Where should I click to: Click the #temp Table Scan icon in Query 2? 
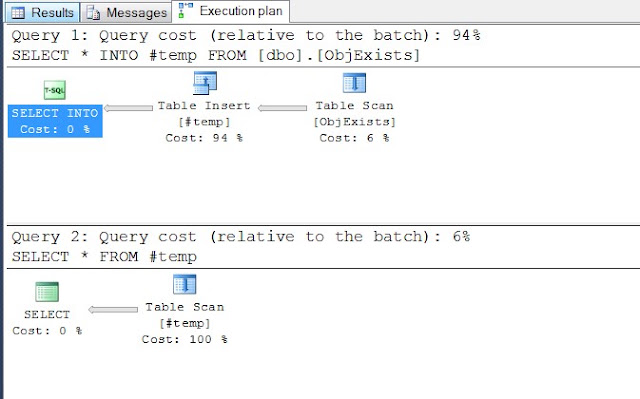tap(184, 284)
